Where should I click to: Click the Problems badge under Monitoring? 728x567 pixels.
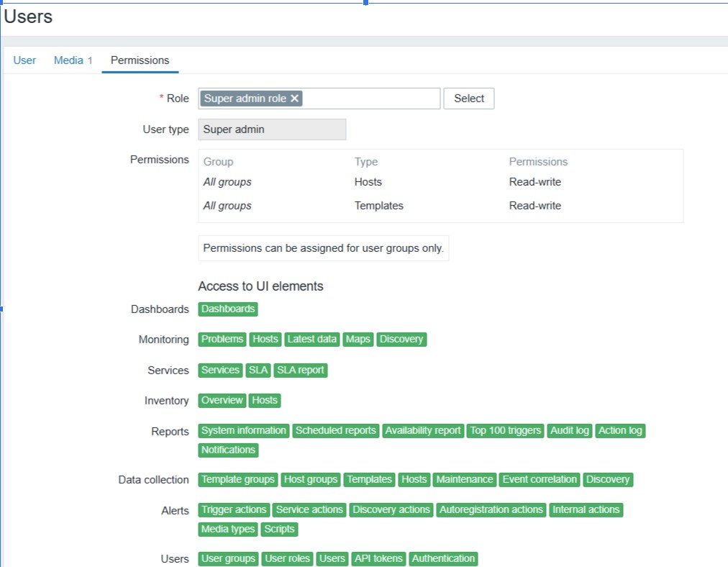coord(222,339)
